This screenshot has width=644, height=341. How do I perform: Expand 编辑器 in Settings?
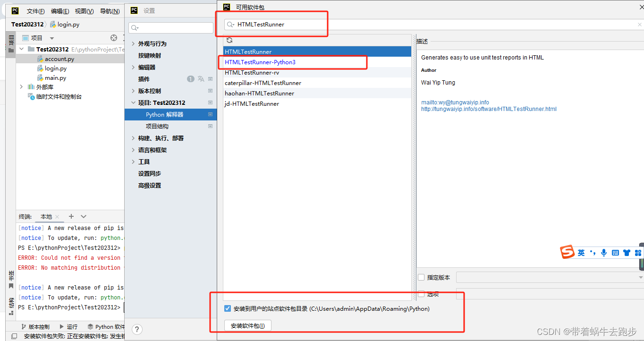[133, 67]
